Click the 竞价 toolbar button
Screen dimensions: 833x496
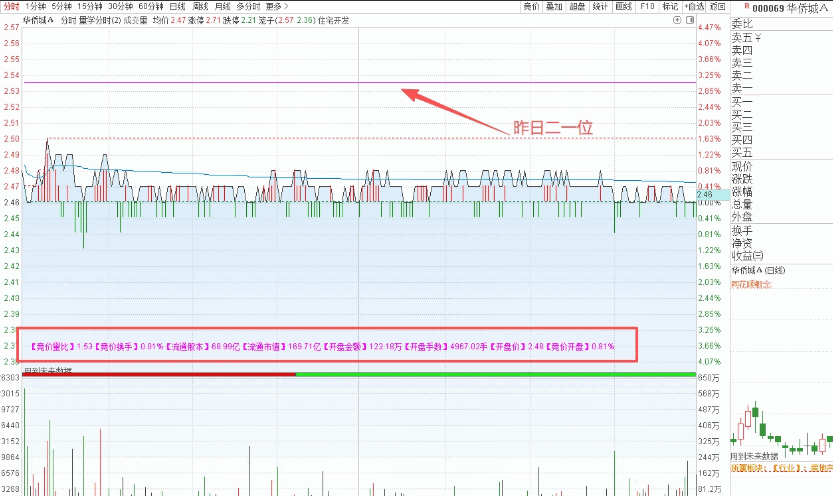click(531, 6)
